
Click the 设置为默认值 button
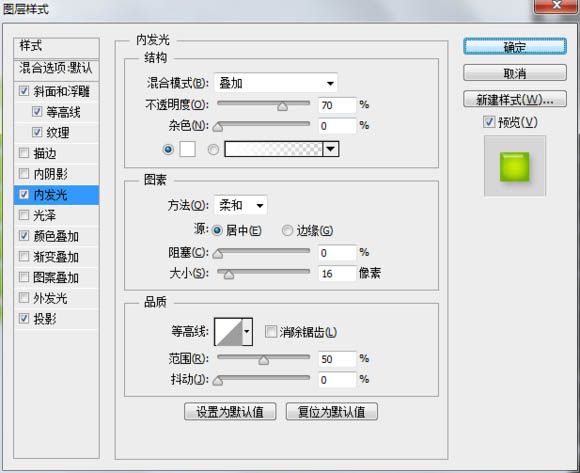point(230,411)
